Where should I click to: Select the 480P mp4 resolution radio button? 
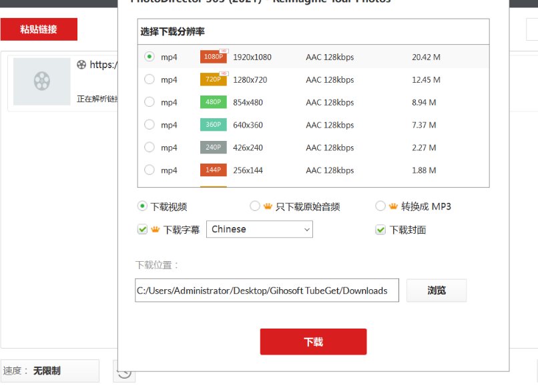tap(150, 102)
